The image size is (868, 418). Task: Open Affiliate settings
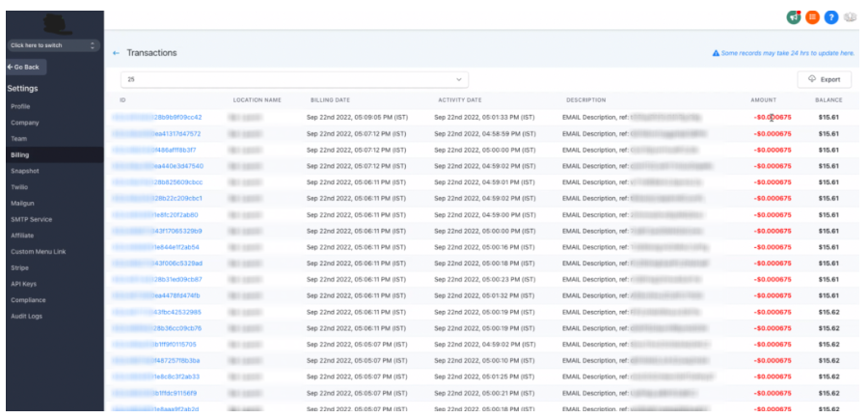click(22, 235)
